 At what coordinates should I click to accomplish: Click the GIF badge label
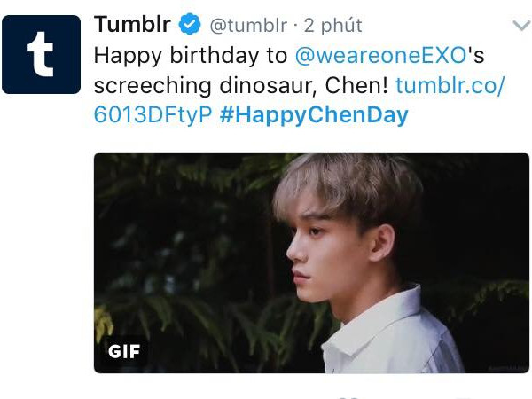coord(124,352)
